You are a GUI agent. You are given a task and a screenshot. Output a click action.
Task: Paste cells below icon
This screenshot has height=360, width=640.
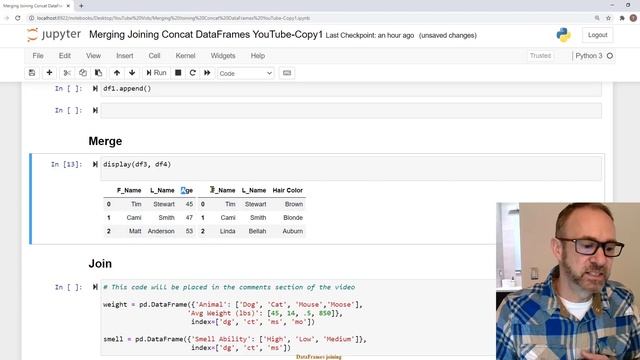(x=98, y=73)
